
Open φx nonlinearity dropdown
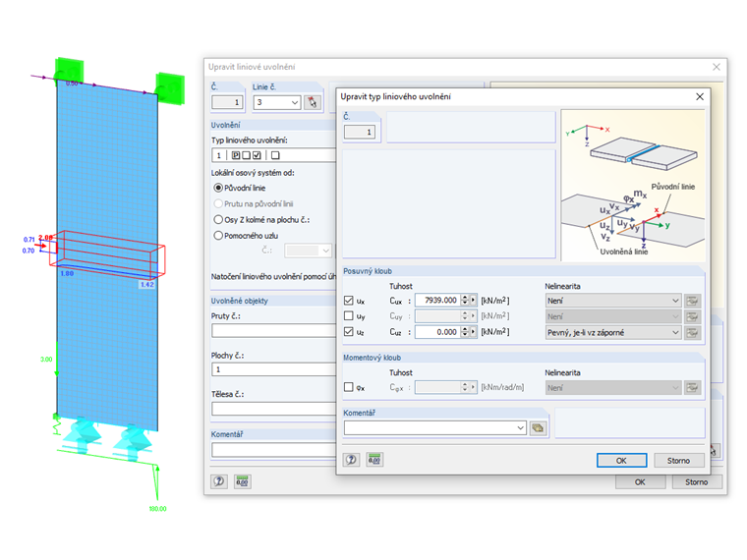613,388
